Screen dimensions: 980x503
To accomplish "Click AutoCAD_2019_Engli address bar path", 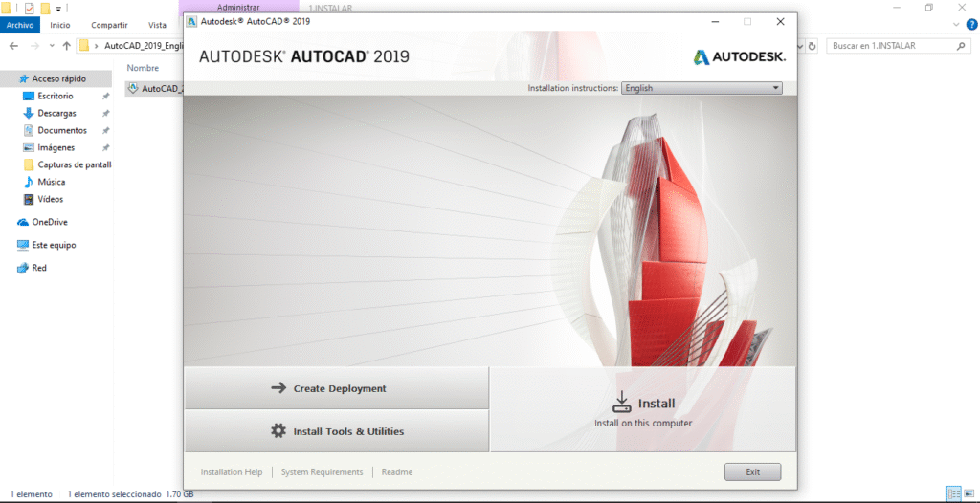I will coord(144,46).
